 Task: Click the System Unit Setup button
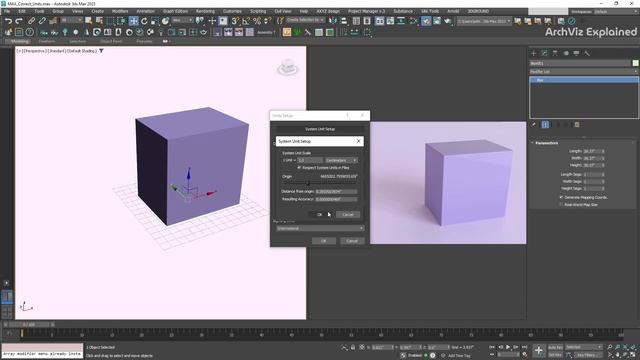click(320, 129)
